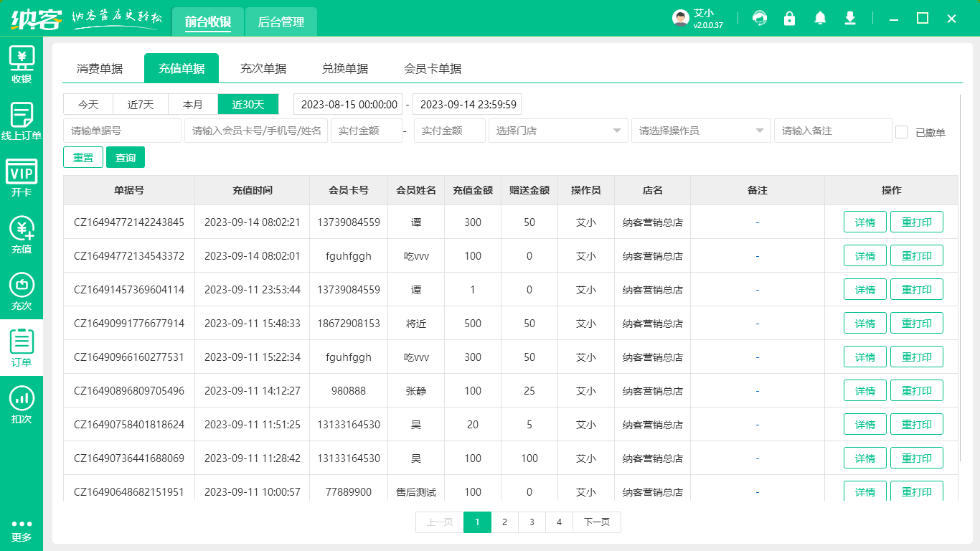The image size is (980, 551).
Task: Open the start date picker field
Action: pos(348,104)
